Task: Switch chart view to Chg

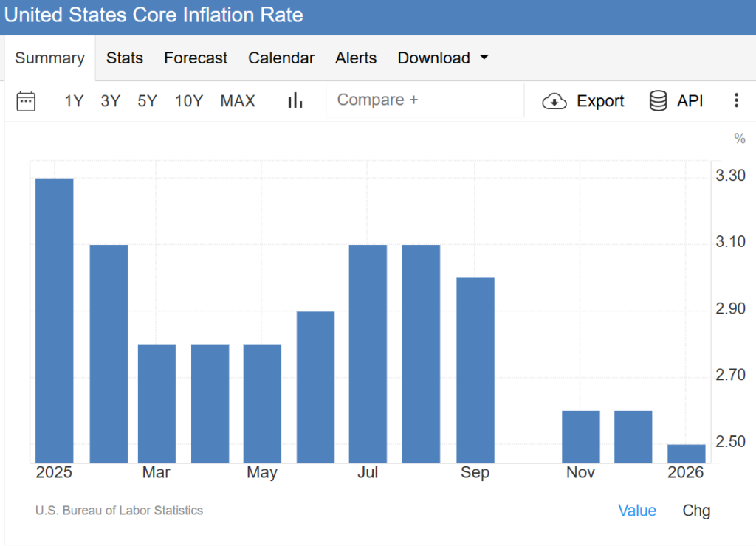Action: 696,511
